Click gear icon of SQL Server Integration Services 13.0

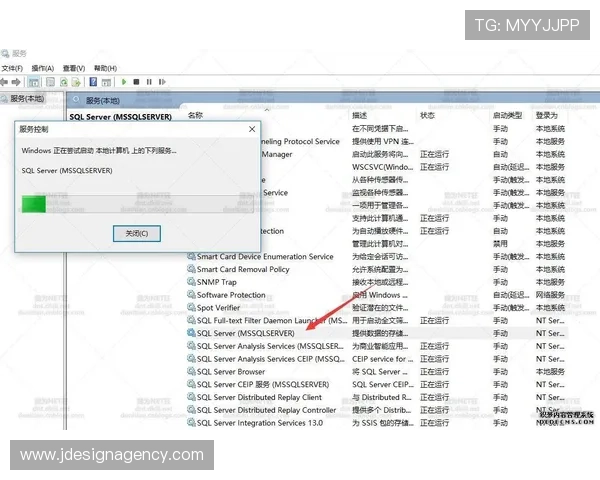tap(191, 423)
